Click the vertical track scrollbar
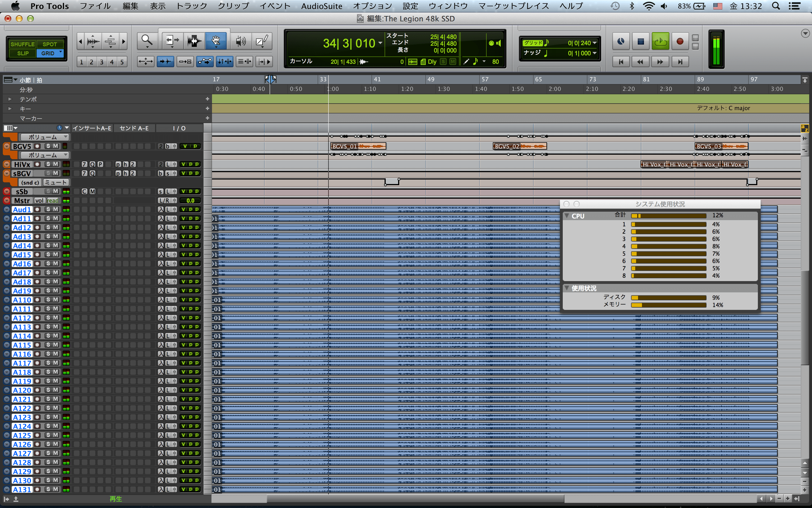This screenshot has width=812, height=508. pyautogui.click(x=805, y=317)
